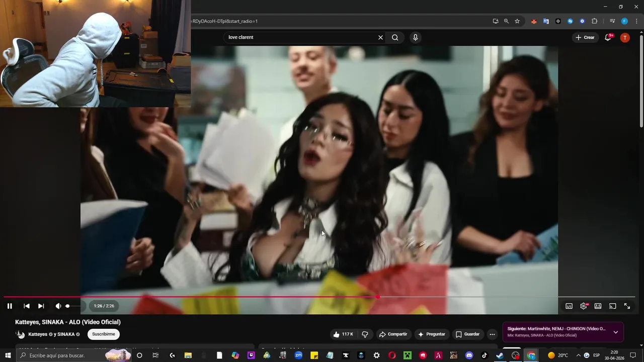Image resolution: width=644 pixels, height=362 pixels.
Task: Open the Crear menu
Action: 585,37
